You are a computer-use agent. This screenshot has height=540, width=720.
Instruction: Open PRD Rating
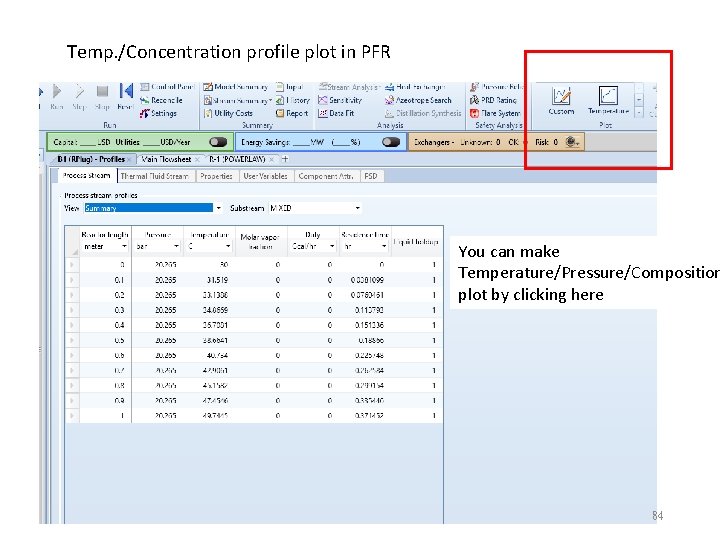pos(493,100)
